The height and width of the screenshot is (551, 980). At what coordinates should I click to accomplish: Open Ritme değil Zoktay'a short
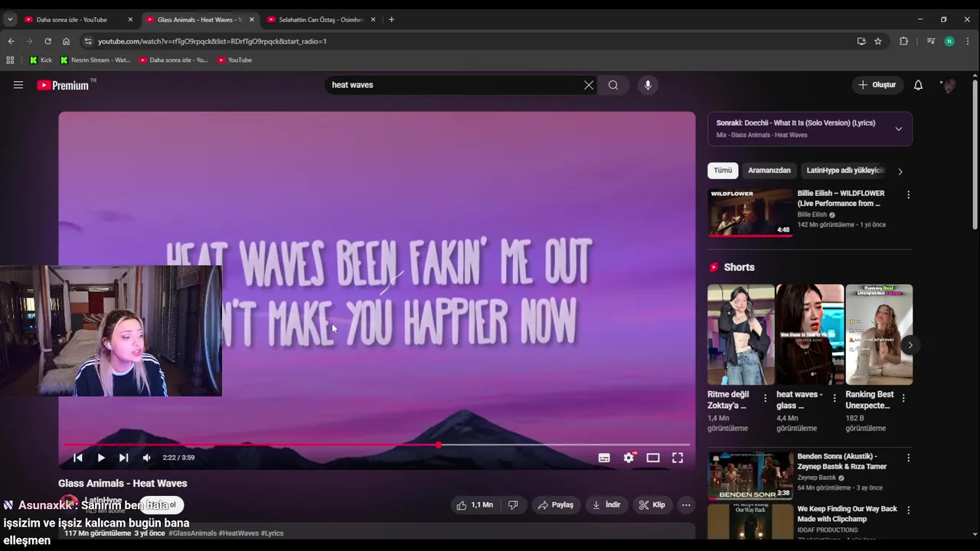741,334
